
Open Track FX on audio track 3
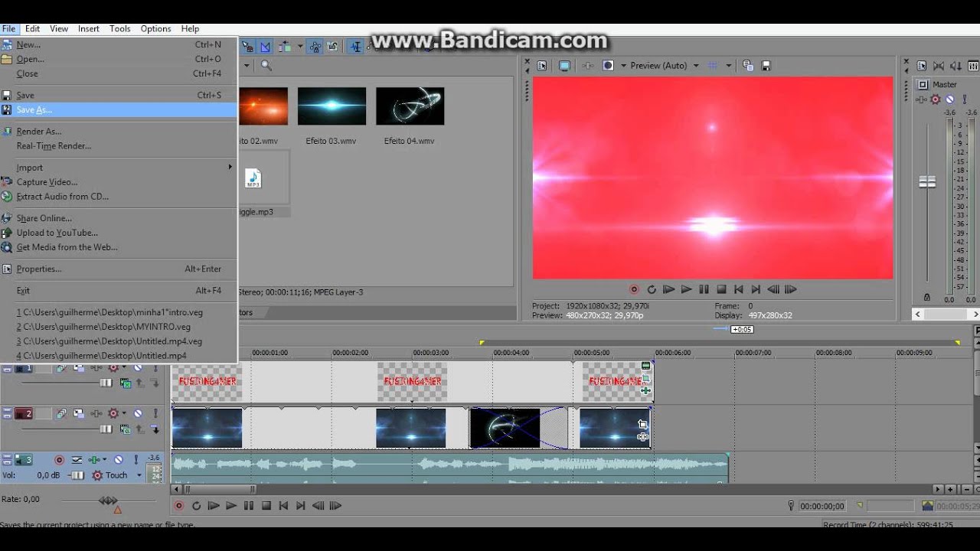pos(94,460)
